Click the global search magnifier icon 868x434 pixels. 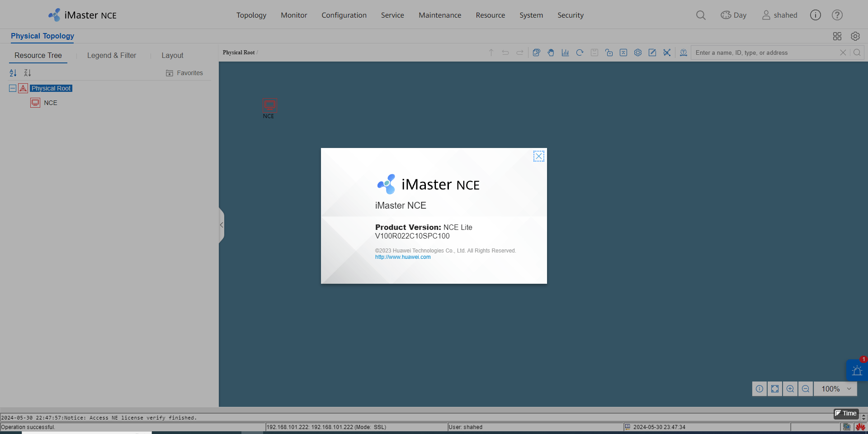[701, 15]
